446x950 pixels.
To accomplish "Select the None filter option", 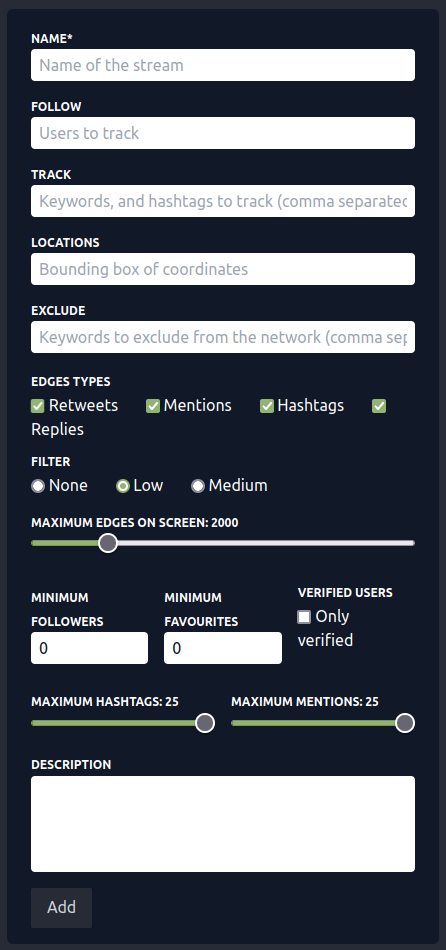I will [x=38, y=486].
